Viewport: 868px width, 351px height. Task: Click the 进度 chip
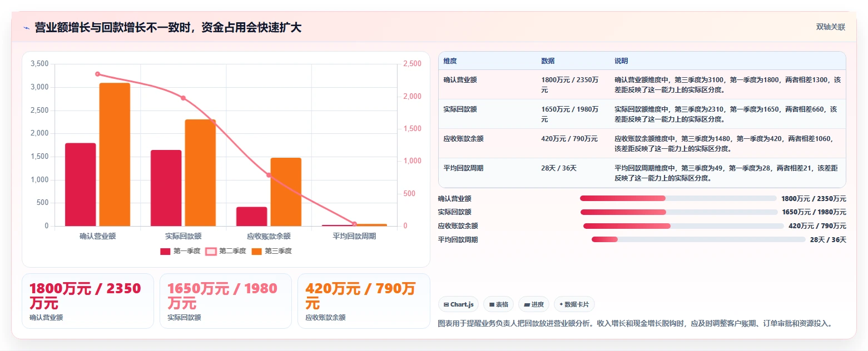click(534, 304)
